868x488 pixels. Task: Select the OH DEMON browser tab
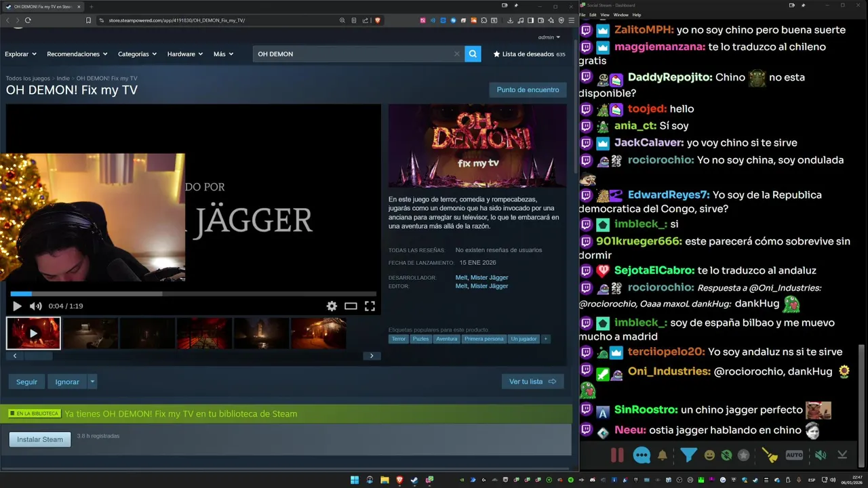coord(42,6)
